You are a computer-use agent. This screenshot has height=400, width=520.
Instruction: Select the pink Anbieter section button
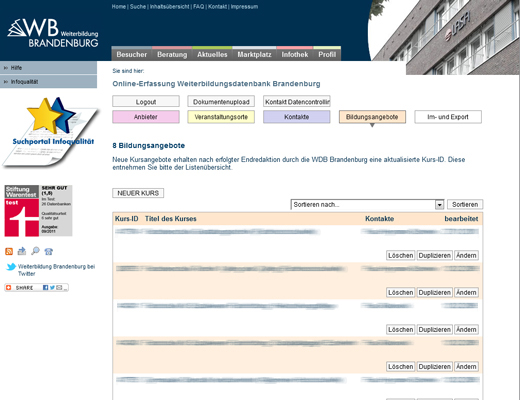[x=146, y=117]
